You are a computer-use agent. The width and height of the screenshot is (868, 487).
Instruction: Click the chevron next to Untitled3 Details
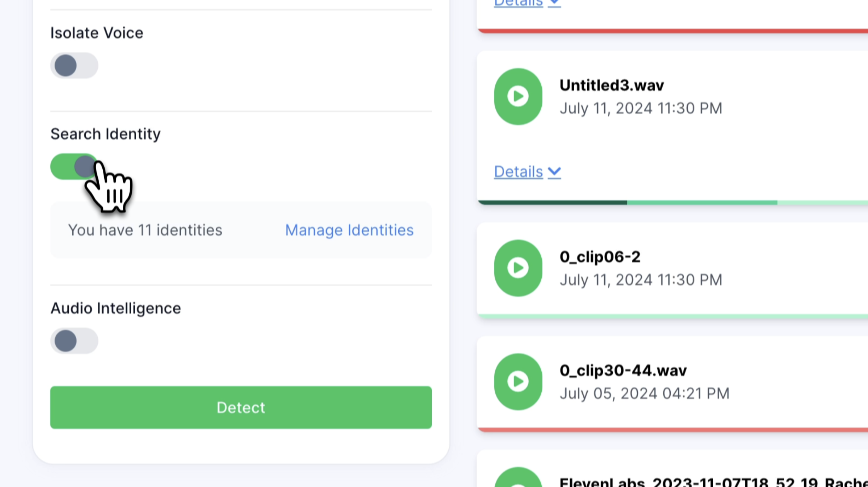click(554, 171)
